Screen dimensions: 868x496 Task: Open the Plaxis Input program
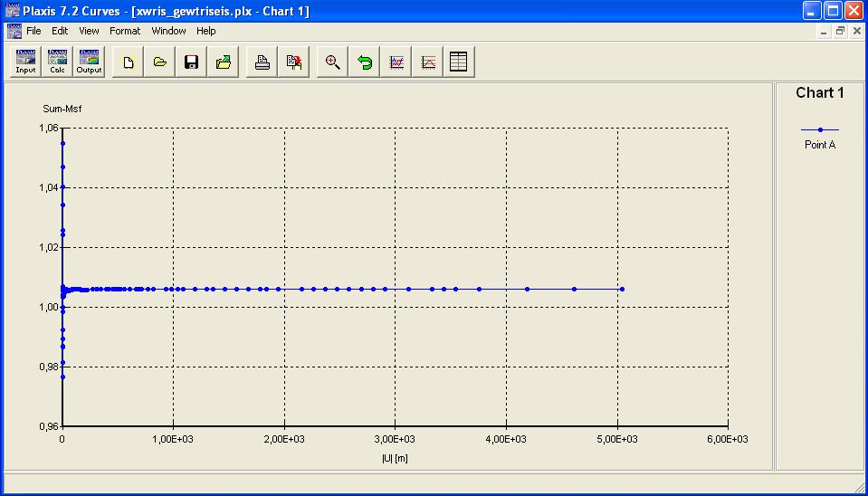pos(25,62)
